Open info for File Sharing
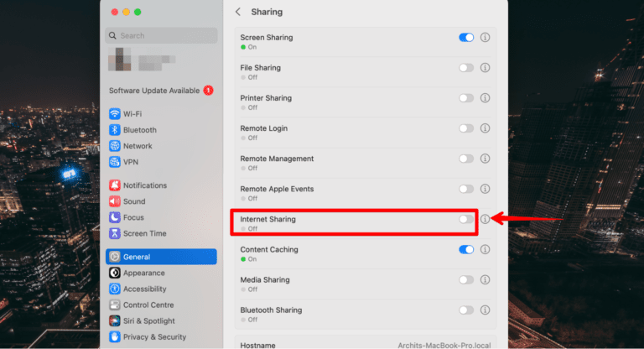The width and height of the screenshot is (644, 349). pos(485,67)
